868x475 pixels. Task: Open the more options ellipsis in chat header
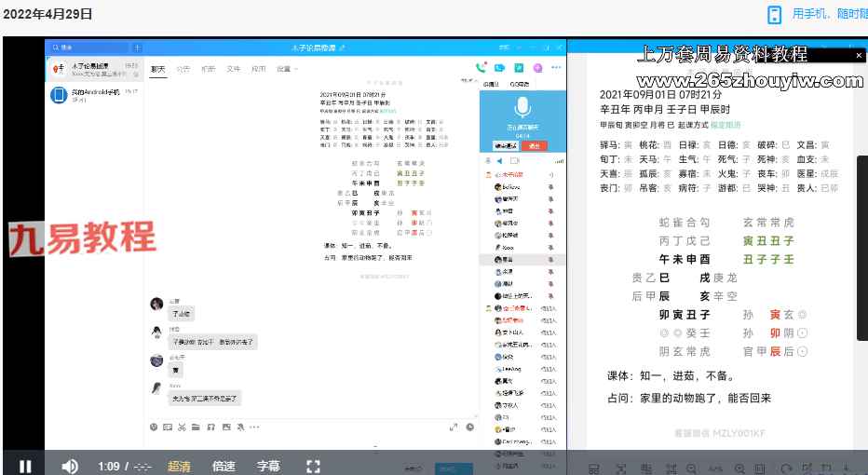tap(556, 68)
